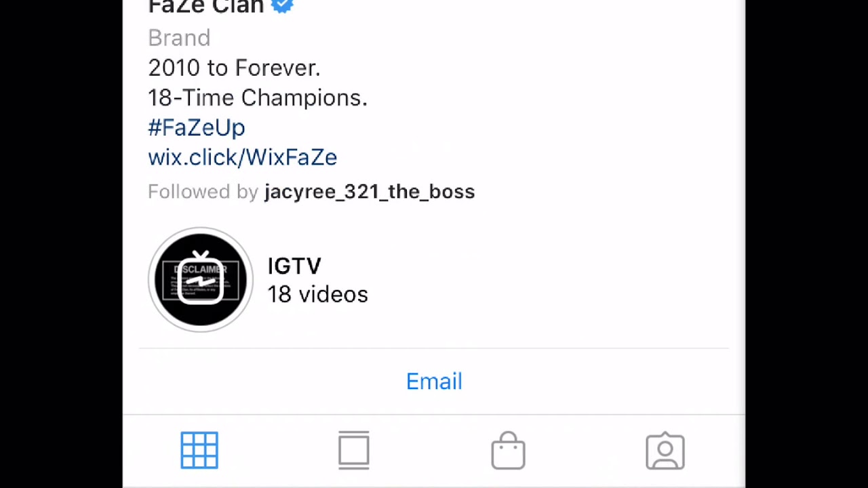Screen dimensions: 868x488
Task: Visit the wix.click/WixFaZe link
Action: (x=242, y=157)
